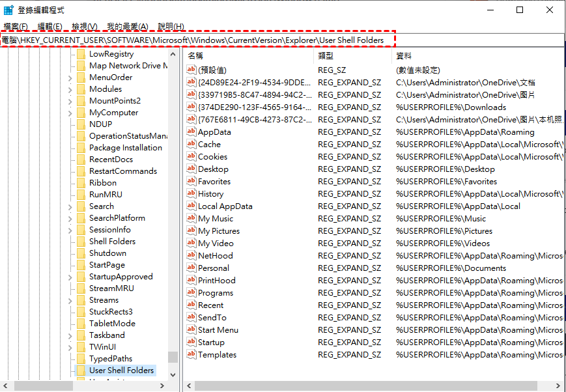Click the string value icon for Recent
This screenshot has height=392, width=566.
(191, 305)
